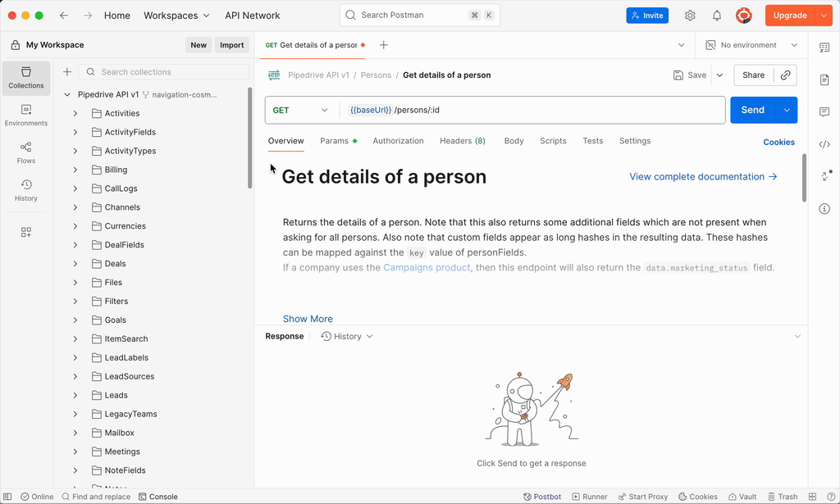Open environment quick look icon top right
The width and height of the screenshot is (840, 504).
click(824, 48)
